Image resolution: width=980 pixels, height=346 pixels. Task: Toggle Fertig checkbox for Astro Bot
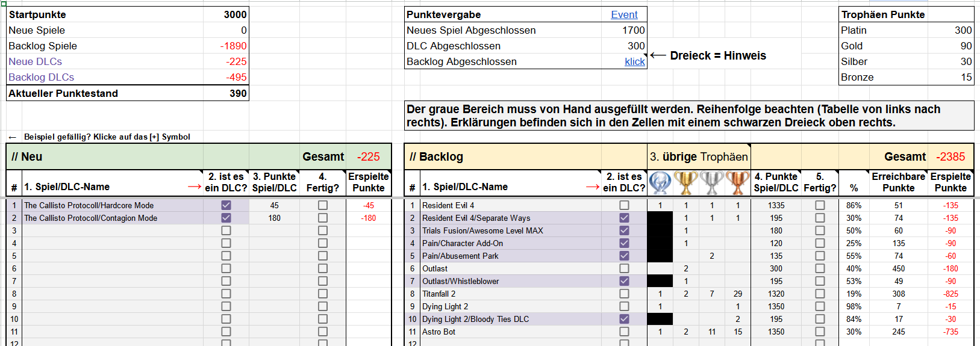(x=820, y=332)
